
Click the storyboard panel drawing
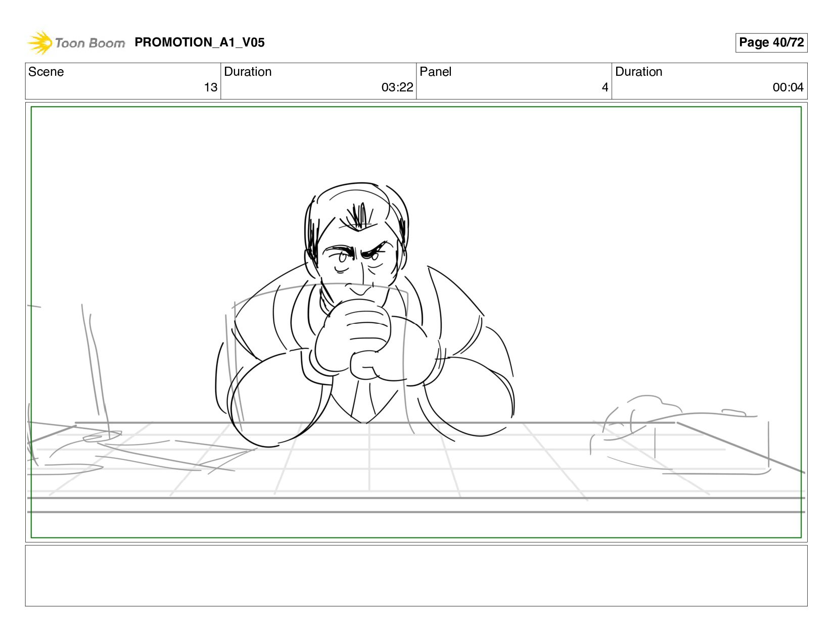click(x=416, y=322)
